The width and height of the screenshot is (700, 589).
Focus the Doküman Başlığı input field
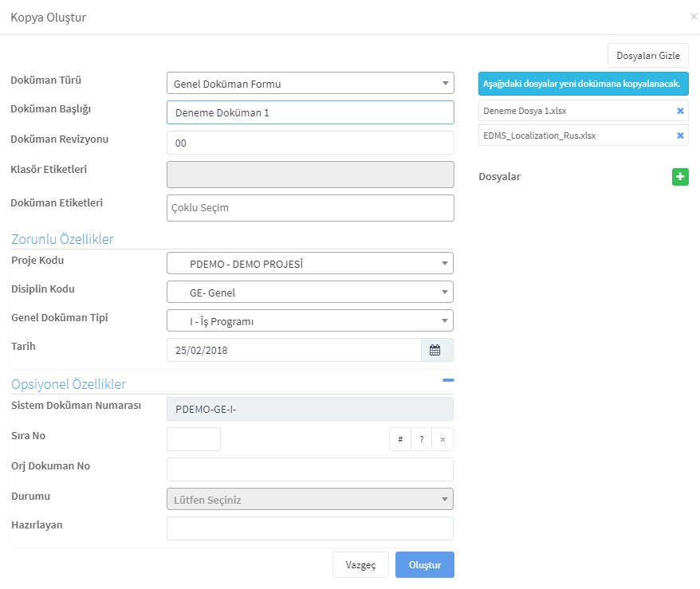(310, 112)
